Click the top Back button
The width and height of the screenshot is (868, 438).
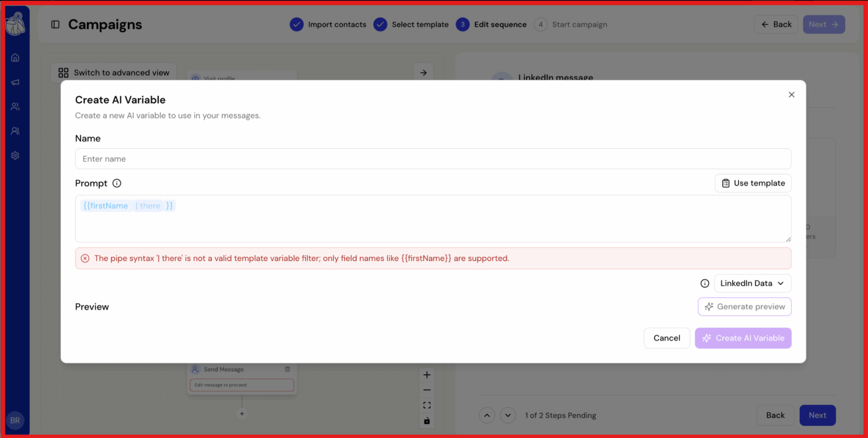point(776,25)
